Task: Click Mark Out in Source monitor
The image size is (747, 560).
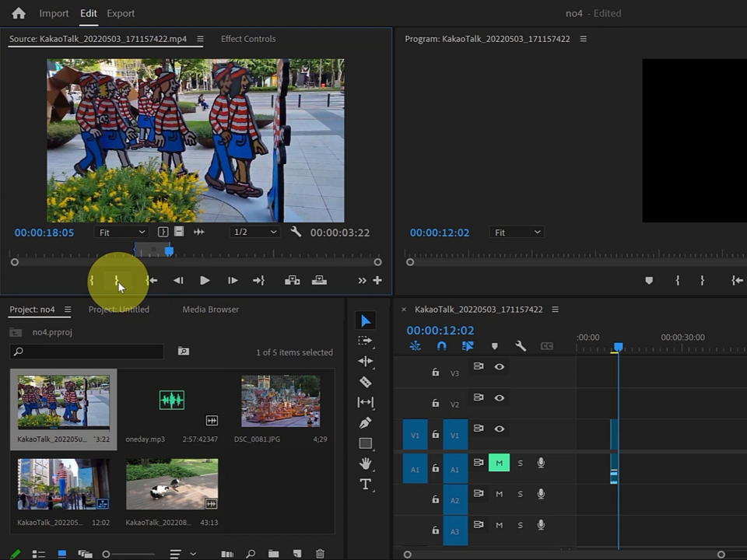Action: click(117, 281)
